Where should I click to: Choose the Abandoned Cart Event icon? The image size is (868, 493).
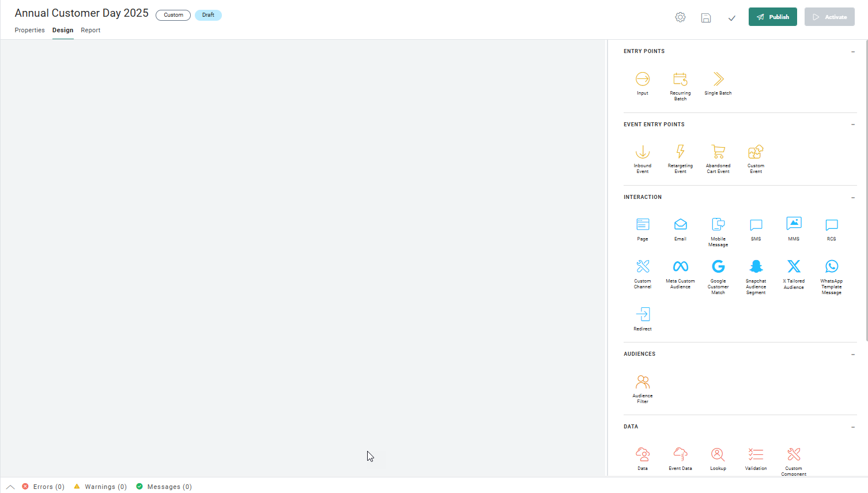tap(718, 152)
